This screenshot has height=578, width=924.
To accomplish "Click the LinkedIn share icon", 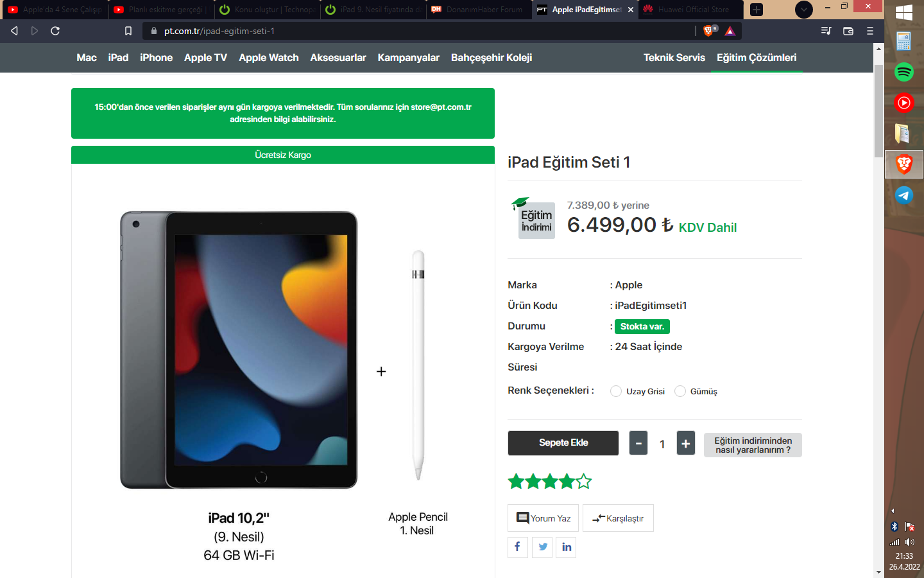I will pyautogui.click(x=566, y=547).
